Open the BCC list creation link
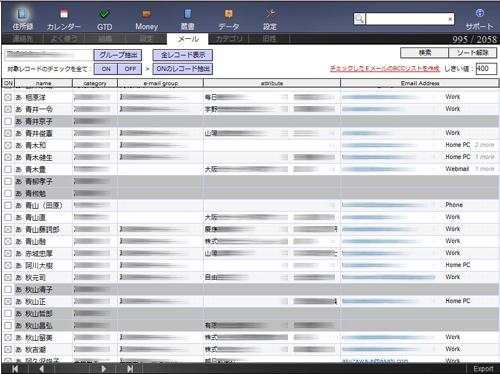Viewport: 500px width, 374px height. (385, 69)
